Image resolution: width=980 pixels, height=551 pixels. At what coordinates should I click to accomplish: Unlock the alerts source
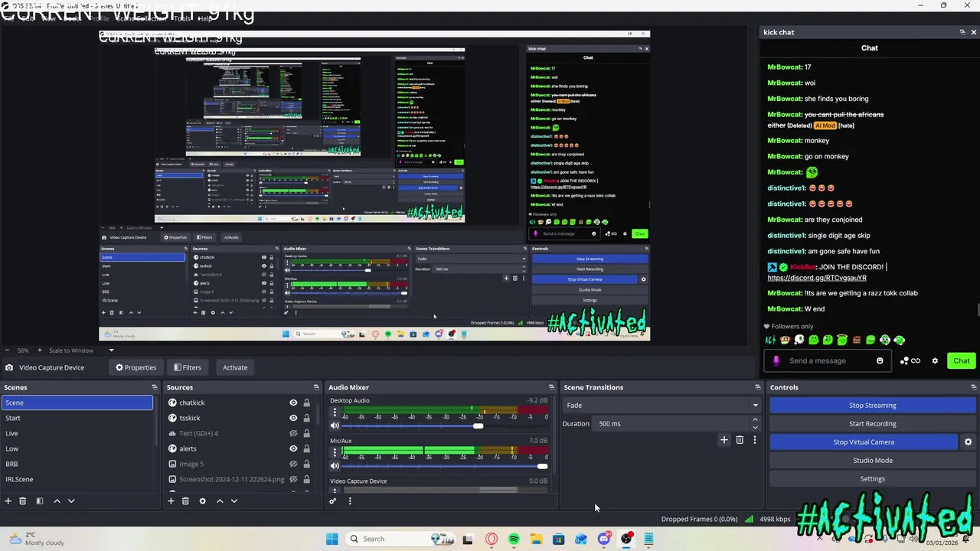[306, 448]
